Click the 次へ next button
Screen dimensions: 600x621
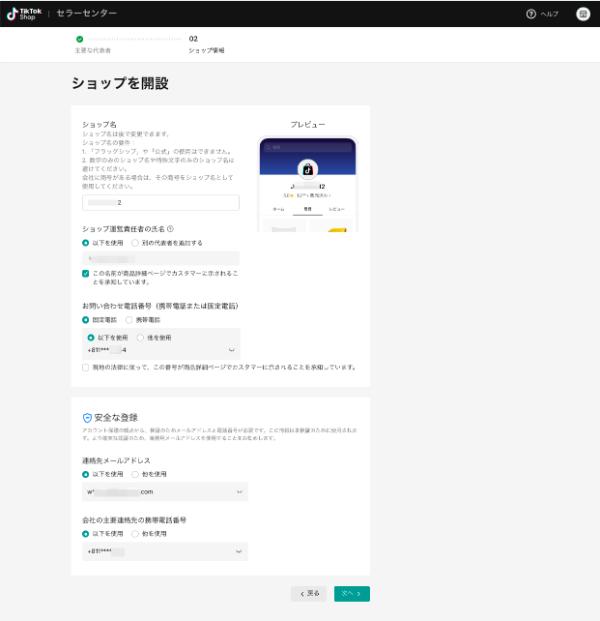point(351,593)
